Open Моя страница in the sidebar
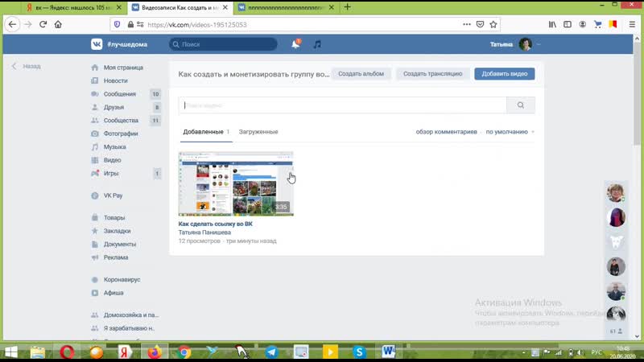This screenshot has height=362, width=644. pos(123,68)
